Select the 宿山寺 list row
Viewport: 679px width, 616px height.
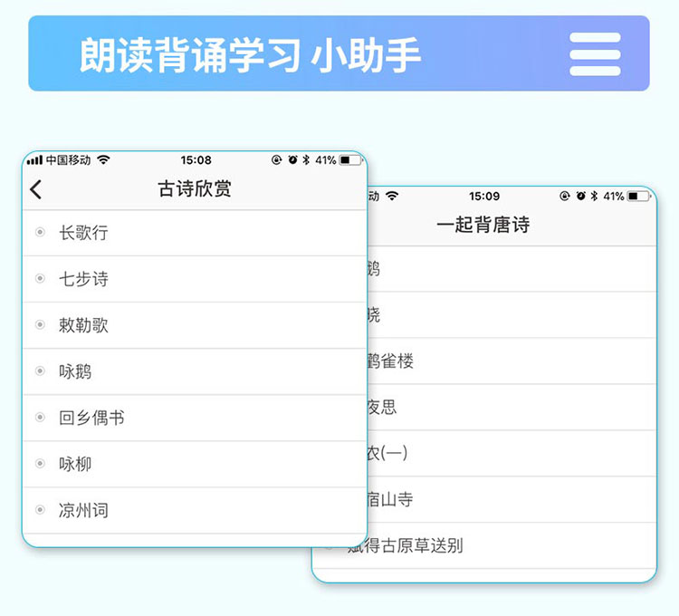[389, 500]
